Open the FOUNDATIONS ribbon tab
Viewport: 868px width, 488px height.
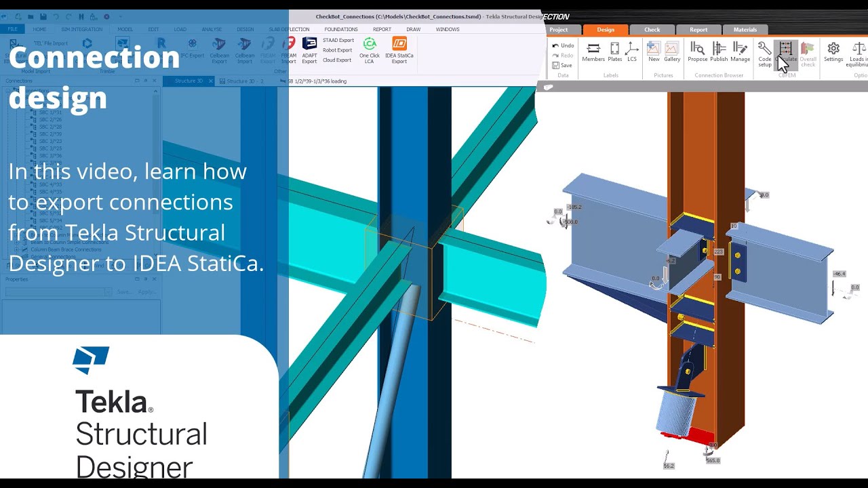pos(341,30)
